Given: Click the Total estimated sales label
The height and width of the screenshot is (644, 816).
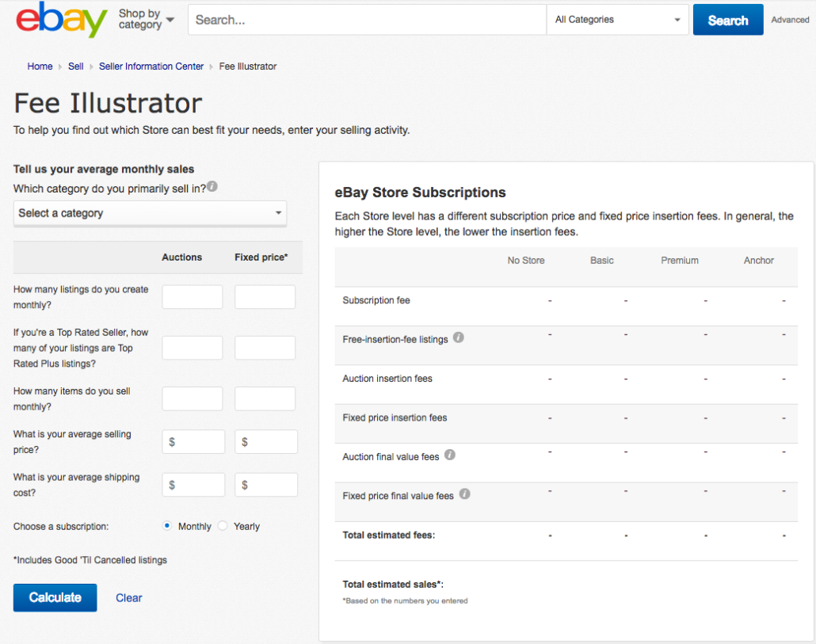Looking at the screenshot, I should coord(393,585).
